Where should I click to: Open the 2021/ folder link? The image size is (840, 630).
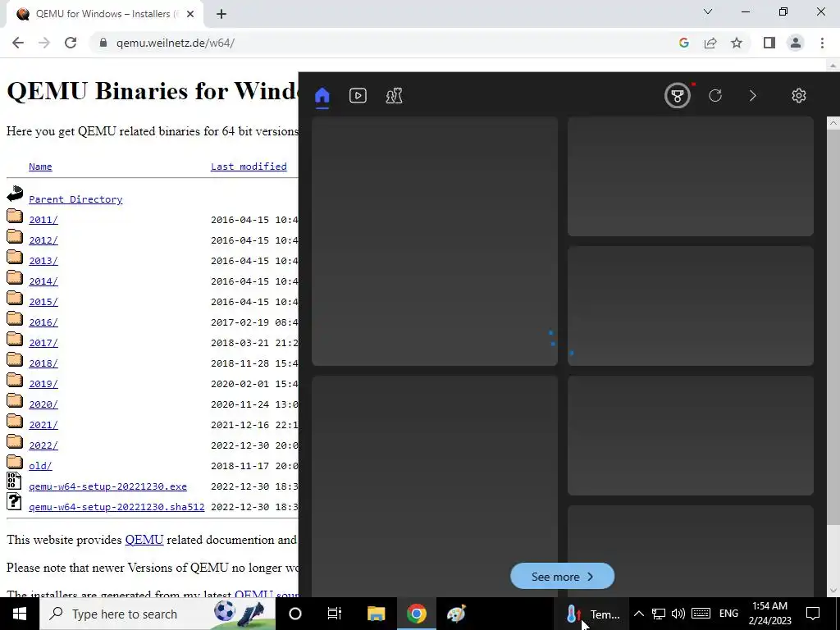(x=43, y=425)
